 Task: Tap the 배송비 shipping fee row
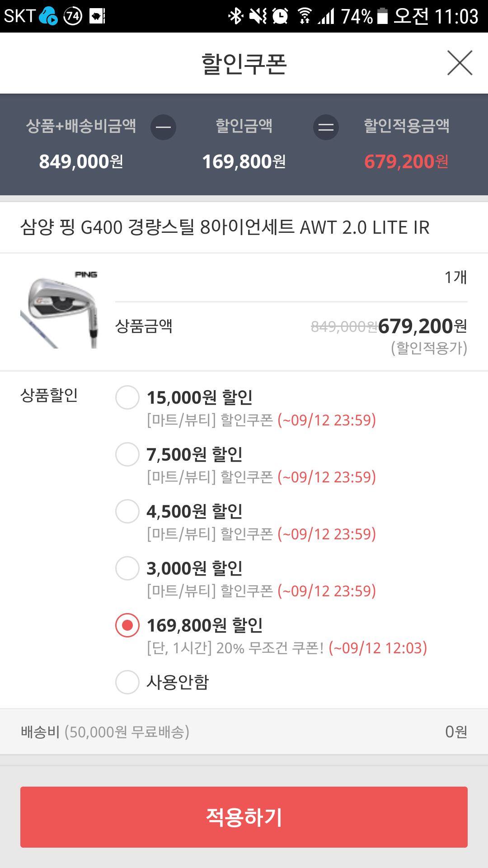[244, 731]
